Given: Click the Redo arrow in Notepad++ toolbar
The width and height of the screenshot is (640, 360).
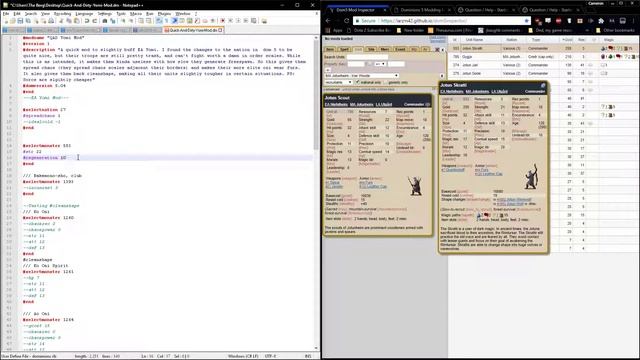Looking at the screenshot, I should coord(94,20).
